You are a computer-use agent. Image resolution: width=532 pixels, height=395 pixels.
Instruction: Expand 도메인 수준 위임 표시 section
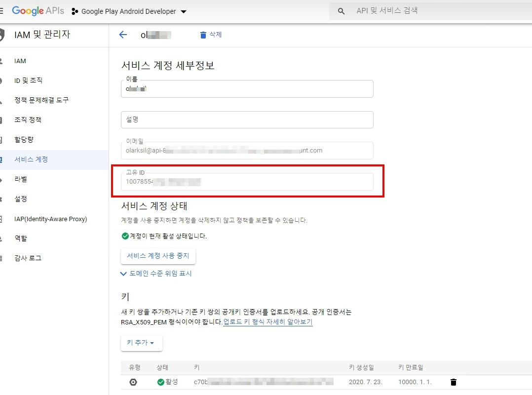coord(156,273)
